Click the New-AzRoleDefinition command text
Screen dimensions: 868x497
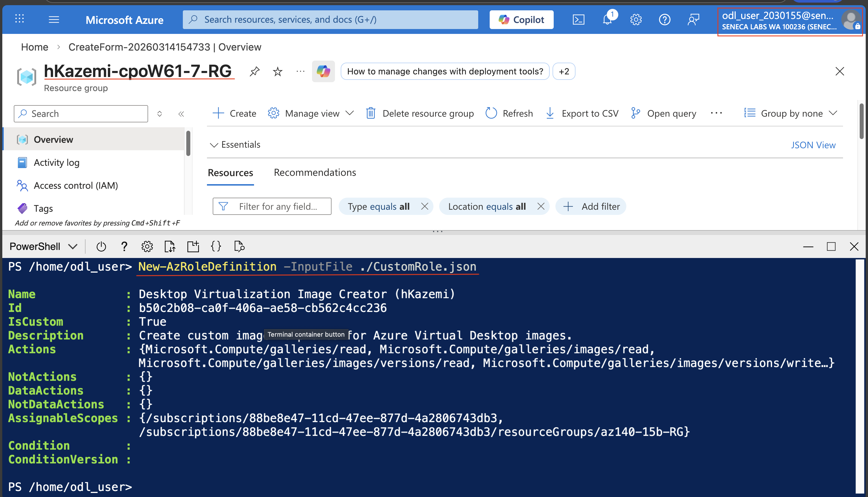207,267
